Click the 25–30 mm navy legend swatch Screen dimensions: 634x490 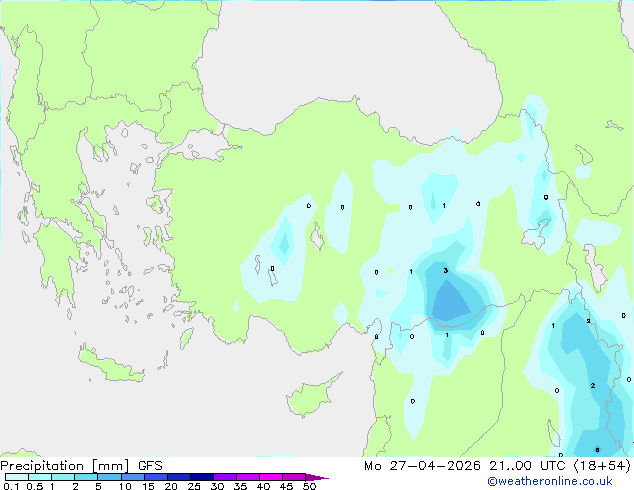(x=202, y=477)
